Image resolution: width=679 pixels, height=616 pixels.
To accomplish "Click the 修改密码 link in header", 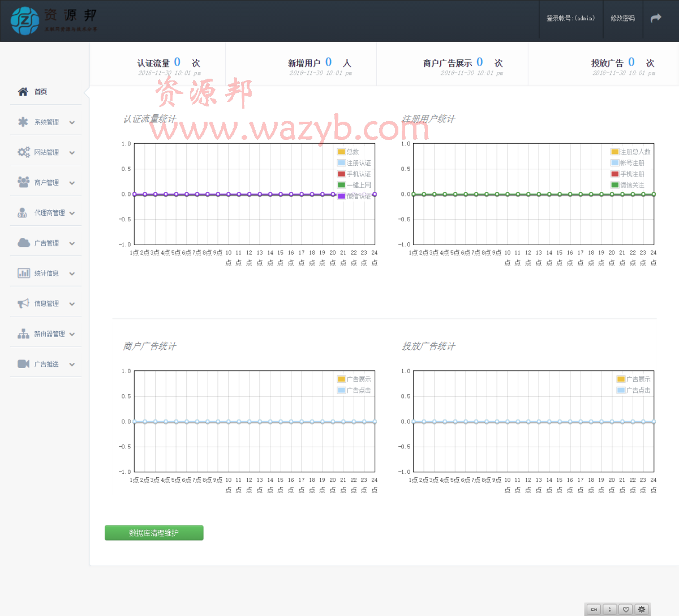I will pos(622,18).
